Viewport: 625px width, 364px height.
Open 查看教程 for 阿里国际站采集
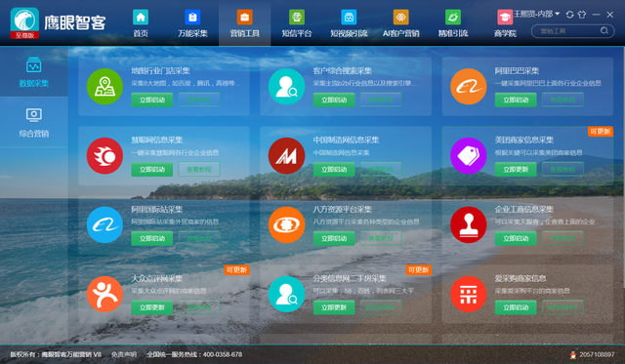[199, 238]
